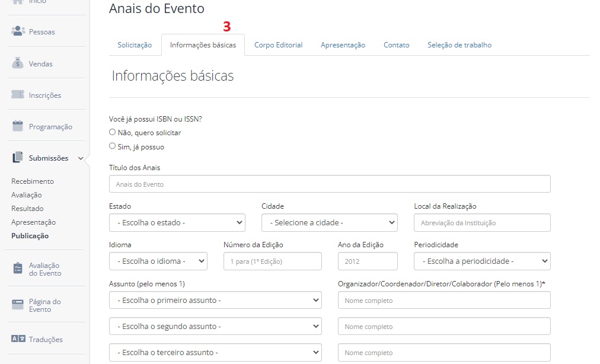The width and height of the screenshot is (600, 364).
Task: Click the Página do Evento window icon
Action: tap(18, 305)
